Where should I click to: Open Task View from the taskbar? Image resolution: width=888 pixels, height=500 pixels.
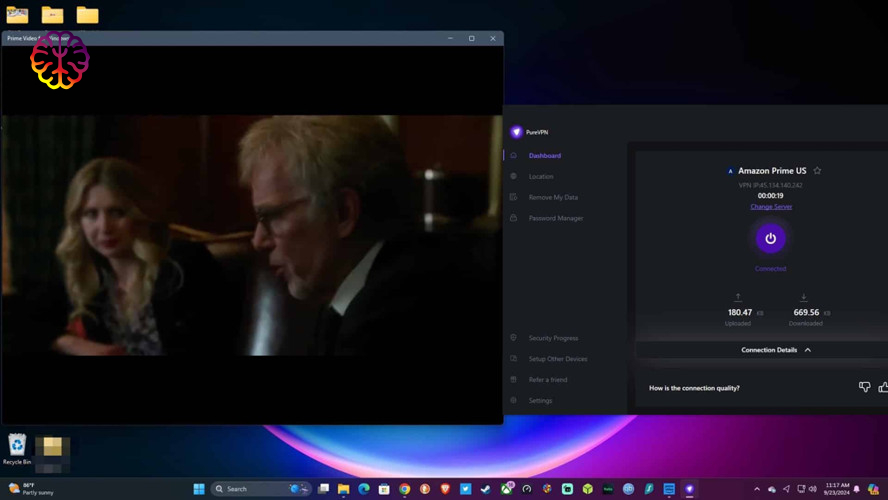[x=323, y=489]
